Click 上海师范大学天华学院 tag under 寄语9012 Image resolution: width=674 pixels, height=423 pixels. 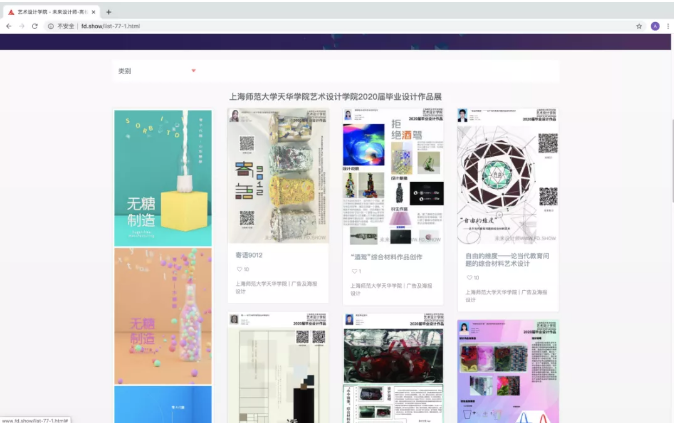261,284
